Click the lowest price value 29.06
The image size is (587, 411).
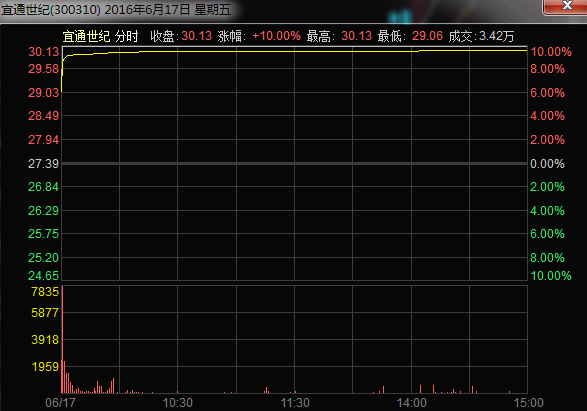pos(427,36)
